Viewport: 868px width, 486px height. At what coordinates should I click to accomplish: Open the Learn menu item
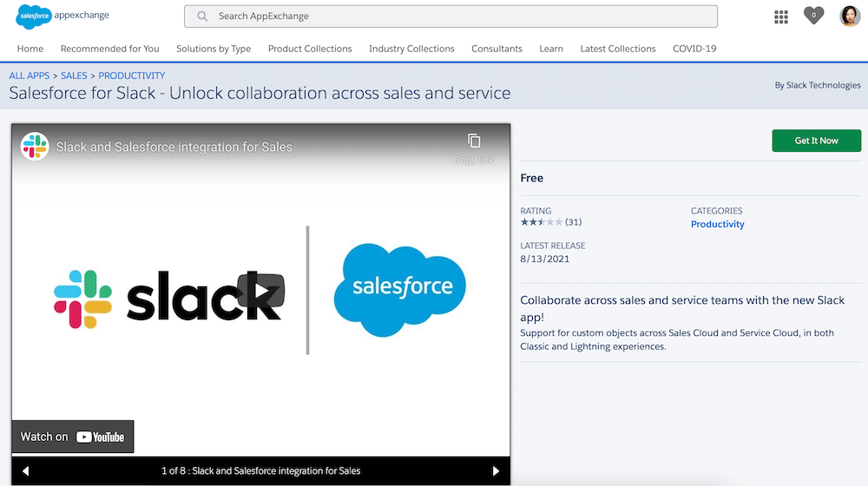pyautogui.click(x=551, y=49)
